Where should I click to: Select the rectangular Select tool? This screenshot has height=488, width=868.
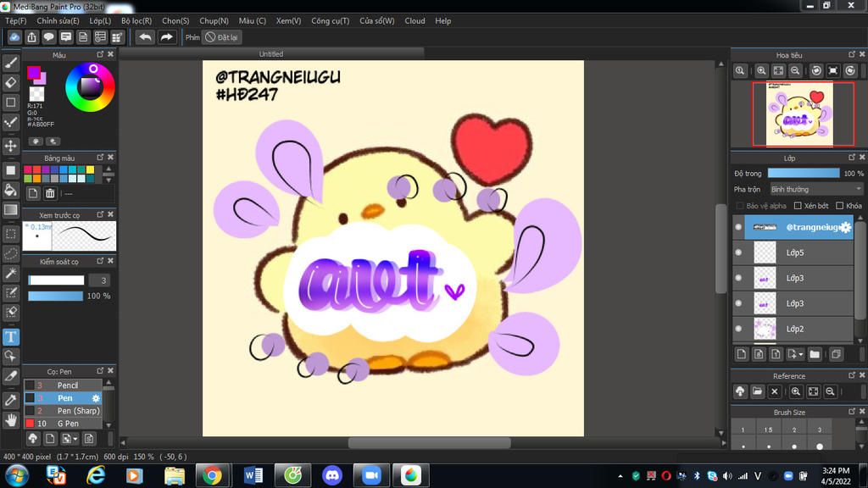10,234
